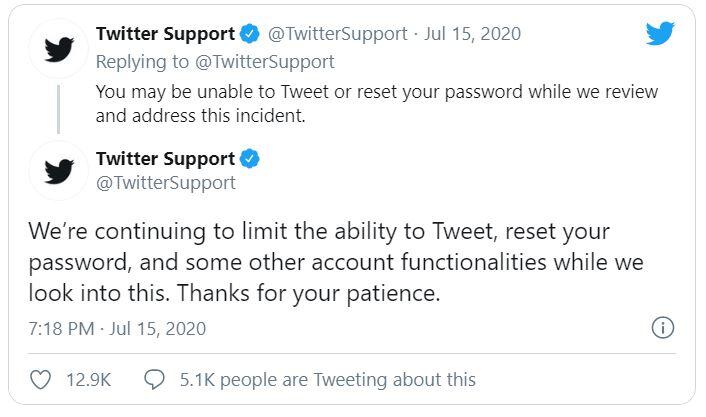706x417 pixels.
Task: Click the Jul 15, 2020 date in the header
Action: tap(473, 34)
